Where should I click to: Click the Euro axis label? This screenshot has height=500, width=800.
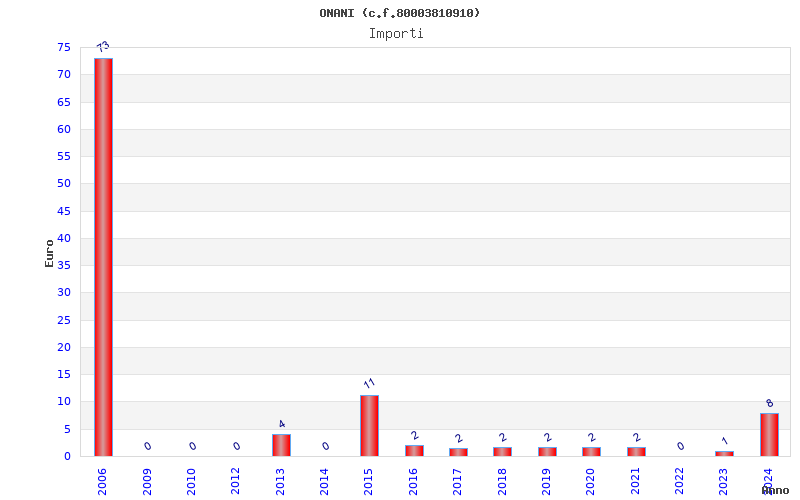click(49, 253)
